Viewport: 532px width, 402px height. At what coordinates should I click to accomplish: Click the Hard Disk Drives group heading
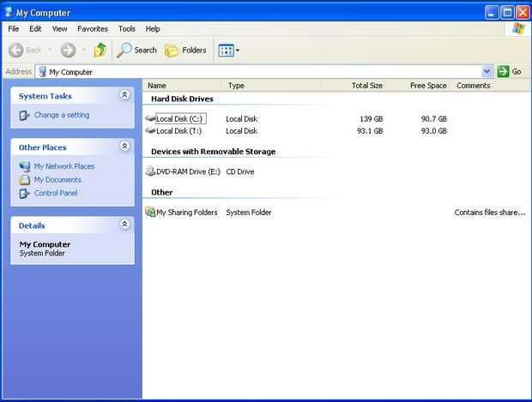[182, 99]
